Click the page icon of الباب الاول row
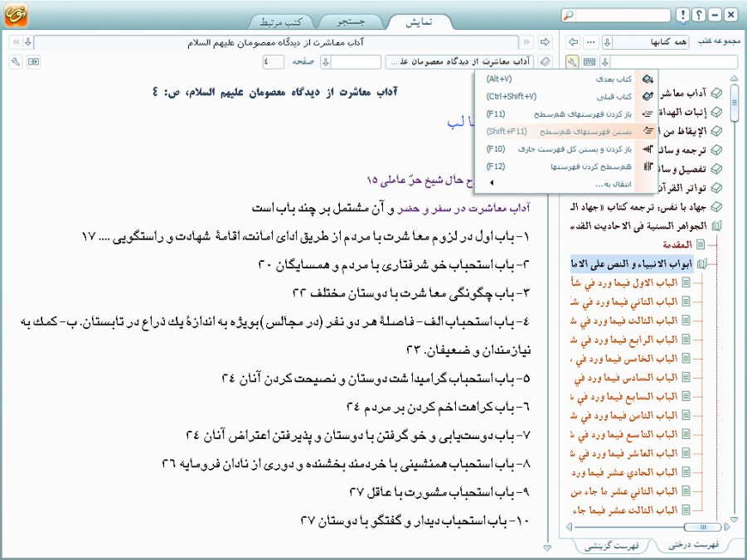The image size is (747, 560). [686, 282]
